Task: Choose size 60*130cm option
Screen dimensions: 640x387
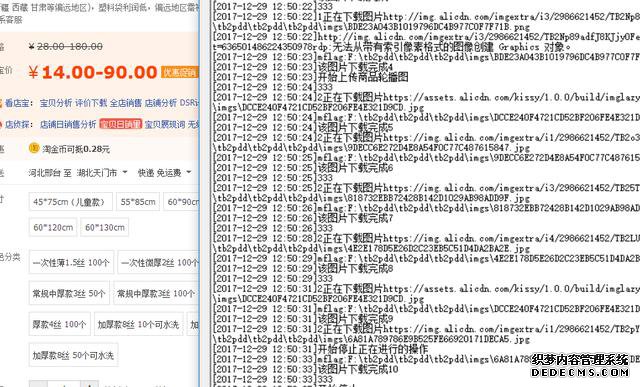Action: (104, 227)
